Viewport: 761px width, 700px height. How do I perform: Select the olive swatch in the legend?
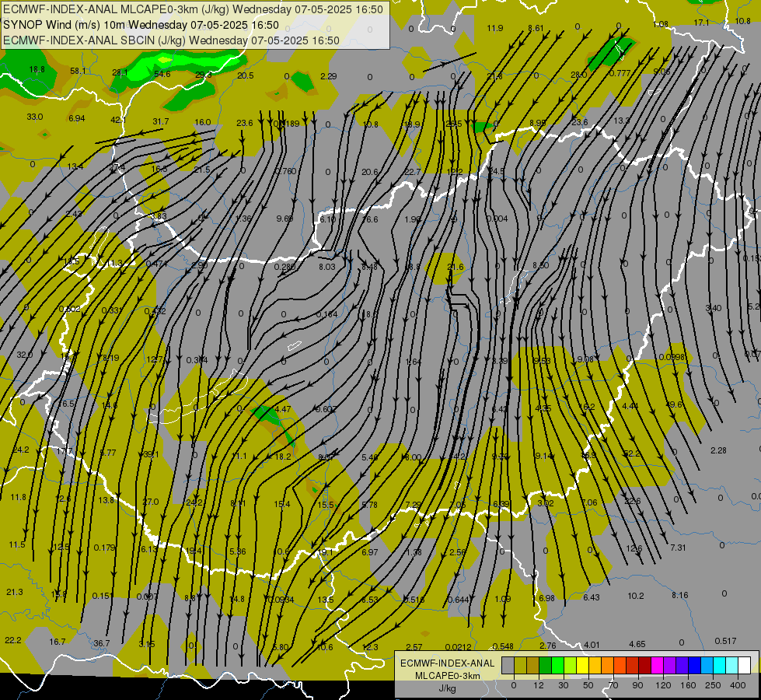tap(520, 666)
